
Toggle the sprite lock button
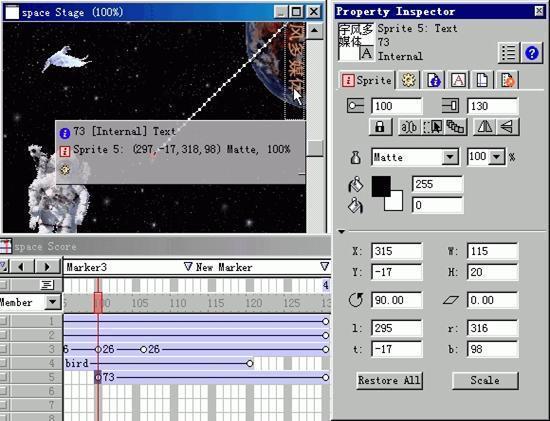[380, 127]
